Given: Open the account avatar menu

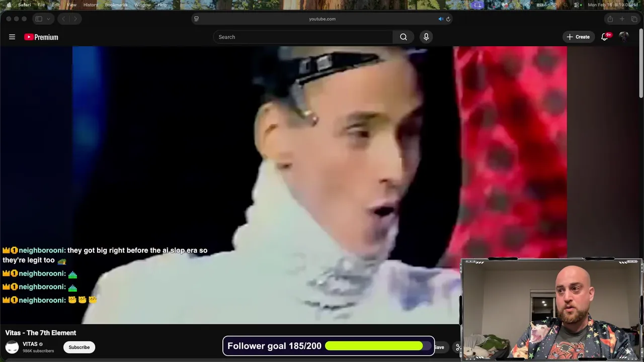Looking at the screenshot, I should pos(624,37).
